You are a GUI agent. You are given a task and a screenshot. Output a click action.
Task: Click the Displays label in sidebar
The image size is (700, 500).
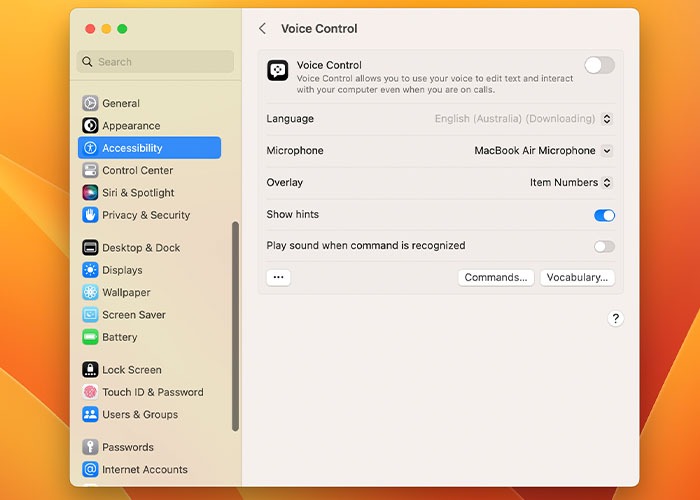(x=122, y=270)
